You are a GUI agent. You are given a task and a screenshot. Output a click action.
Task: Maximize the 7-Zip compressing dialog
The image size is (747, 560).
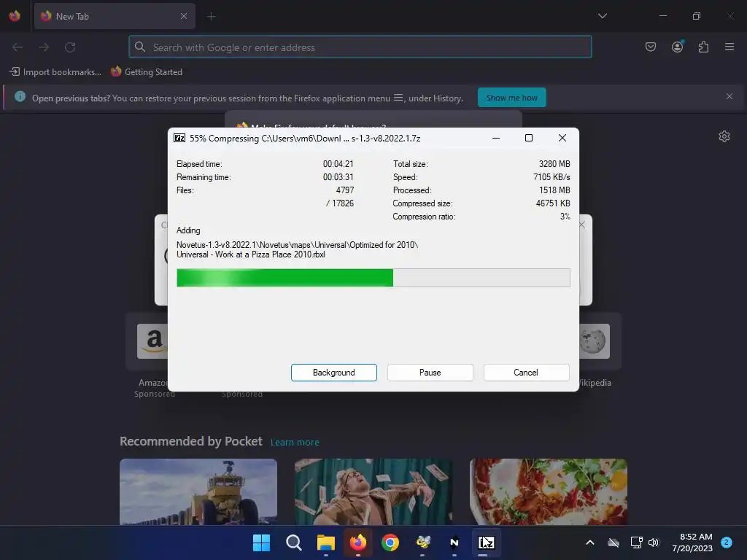coord(529,138)
